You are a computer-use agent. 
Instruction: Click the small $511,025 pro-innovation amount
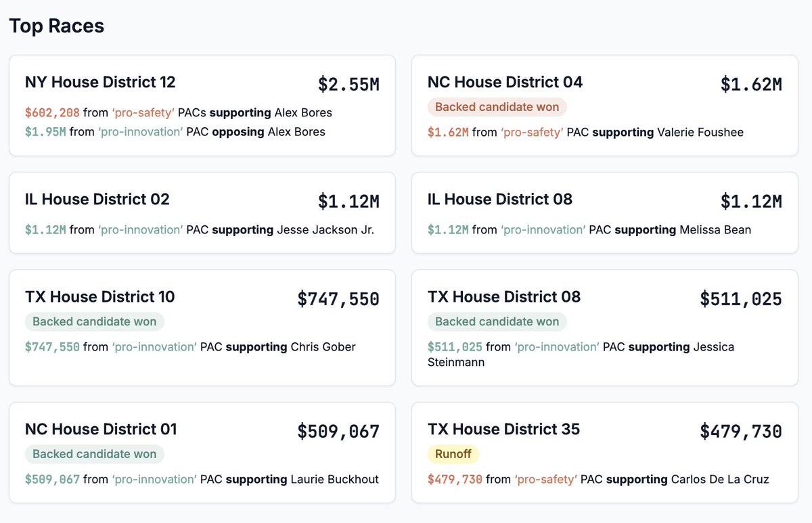(x=455, y=347)
